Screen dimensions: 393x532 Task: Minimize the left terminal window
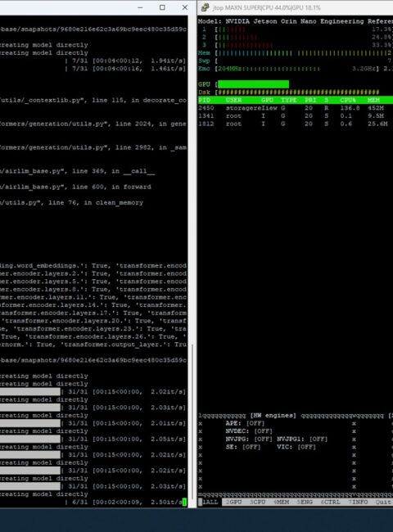pyautogui.click(x=140, y=7)
